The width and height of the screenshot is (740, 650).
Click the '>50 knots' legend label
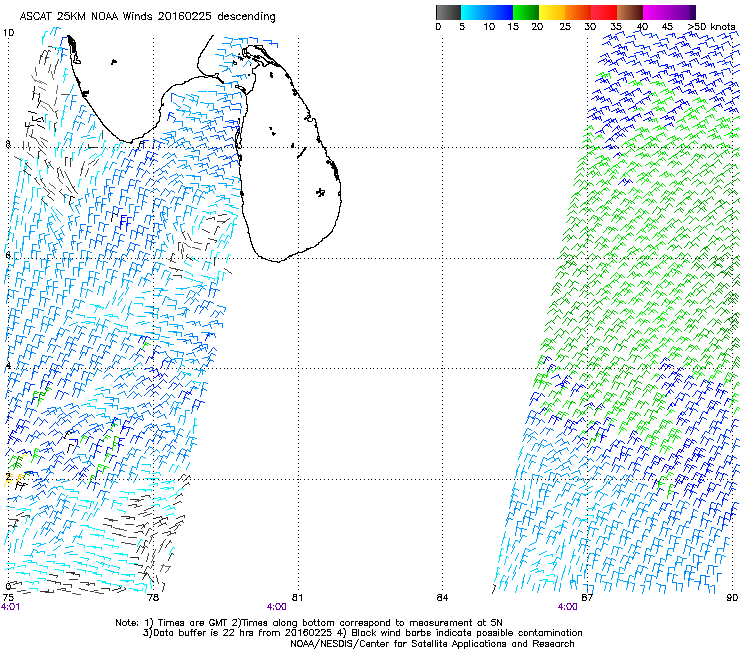pyautogui.click(x=711, y=27)
